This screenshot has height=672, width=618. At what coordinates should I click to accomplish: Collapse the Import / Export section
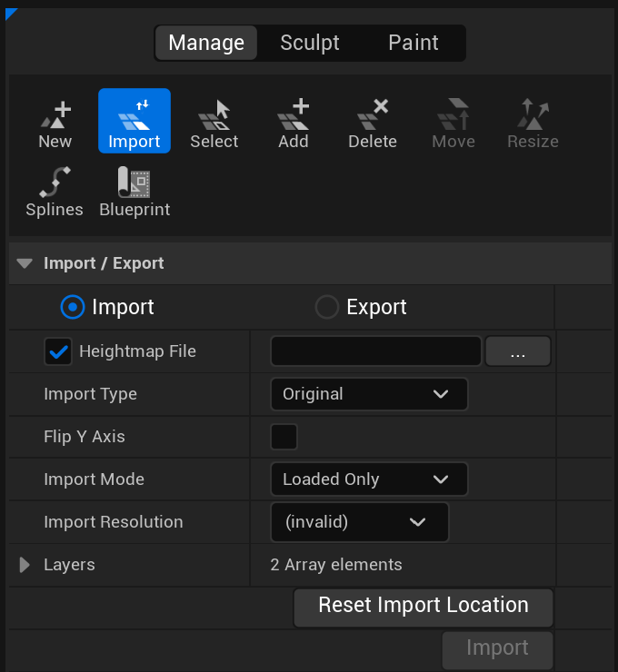point(25,263)
